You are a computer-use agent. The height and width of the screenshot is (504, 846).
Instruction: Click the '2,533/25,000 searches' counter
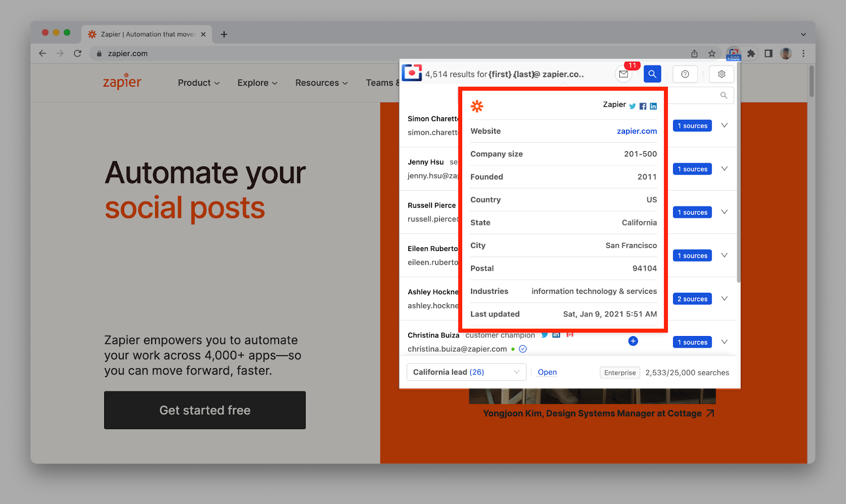(x=687, y=372)
